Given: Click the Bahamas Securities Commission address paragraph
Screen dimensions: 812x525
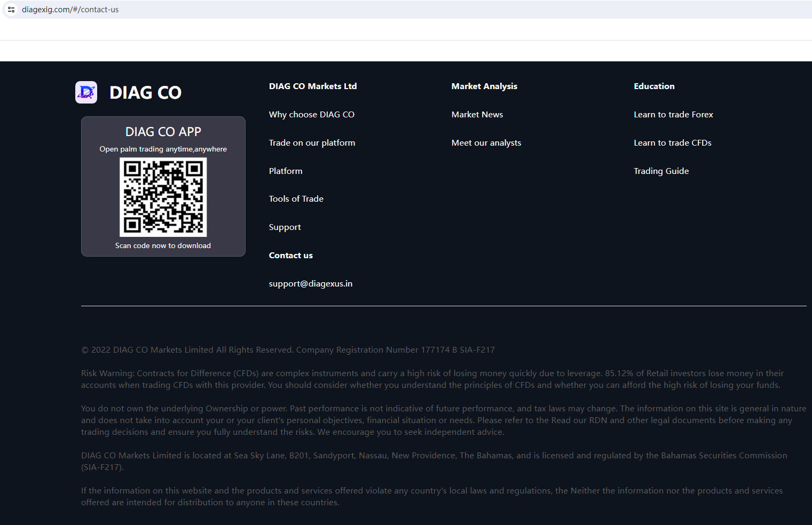Looking at the screenshot, I should (434, 462).
